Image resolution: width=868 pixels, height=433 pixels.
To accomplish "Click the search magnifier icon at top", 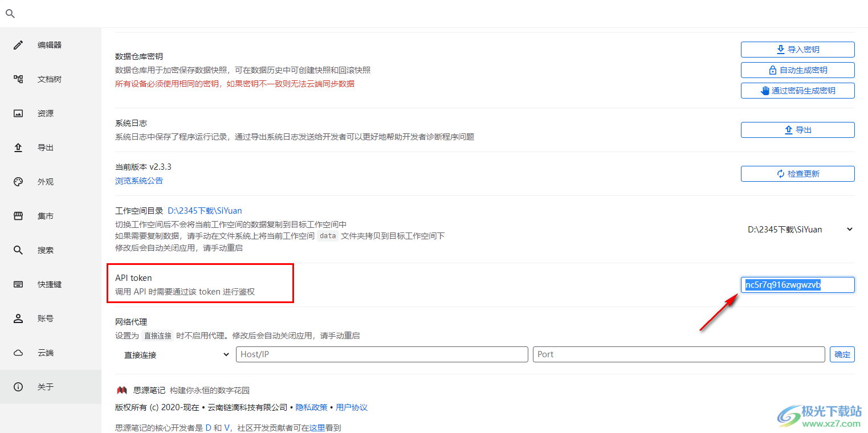I will [10, 14].
